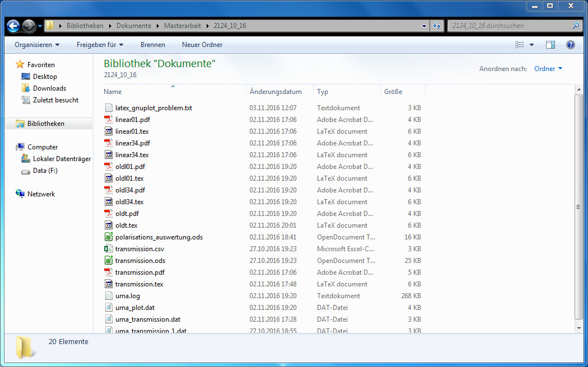Click the Brennen toolbar button
588x367 pixels.
click(152, 45)
